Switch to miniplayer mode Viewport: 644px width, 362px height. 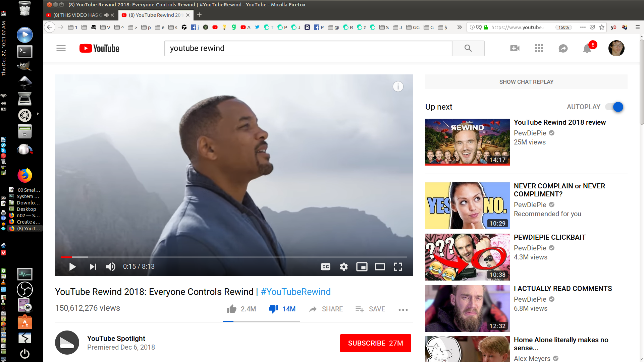pos(362,267)
